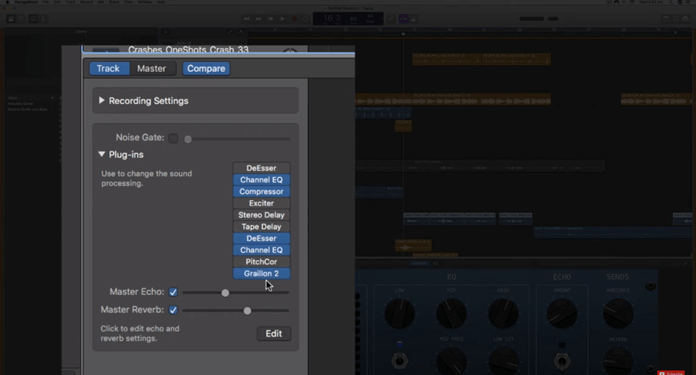
Task: Expand the Recording Settings section
Action: click(102, 100)
